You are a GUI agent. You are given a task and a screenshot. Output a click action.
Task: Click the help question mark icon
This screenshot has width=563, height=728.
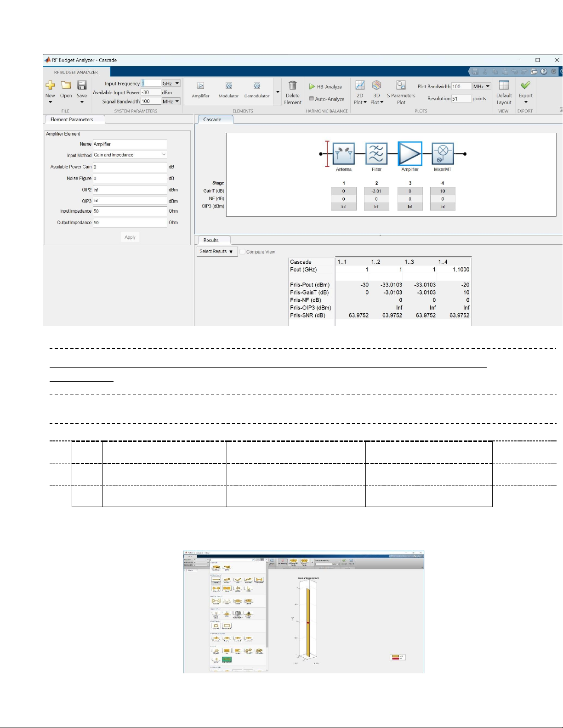(x=544, y=72)
